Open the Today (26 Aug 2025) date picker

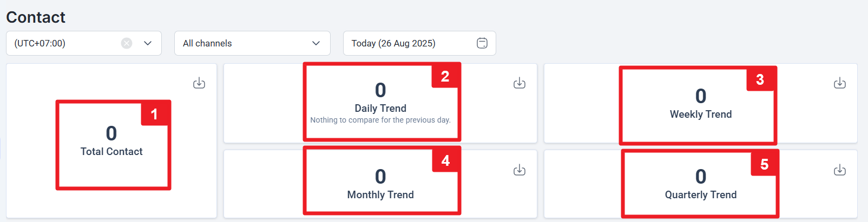click(x=393, y=43)
